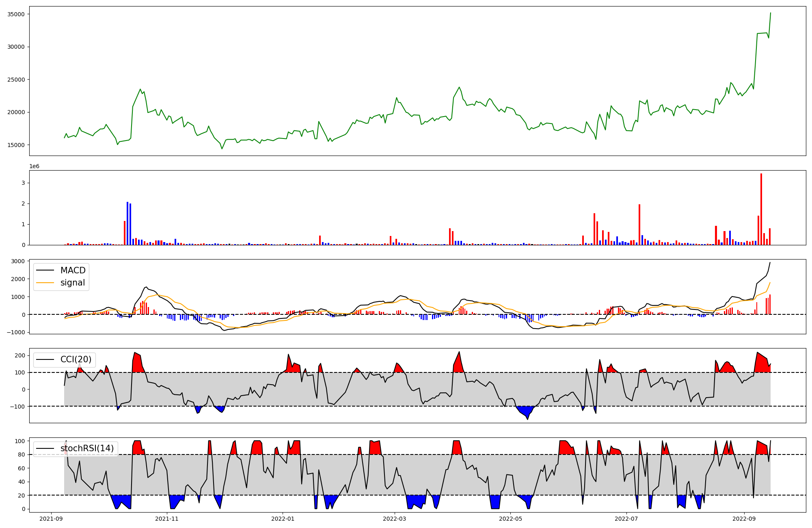
Task: Click the 2022-07 date tick label
Action: (x=626, y=519)
